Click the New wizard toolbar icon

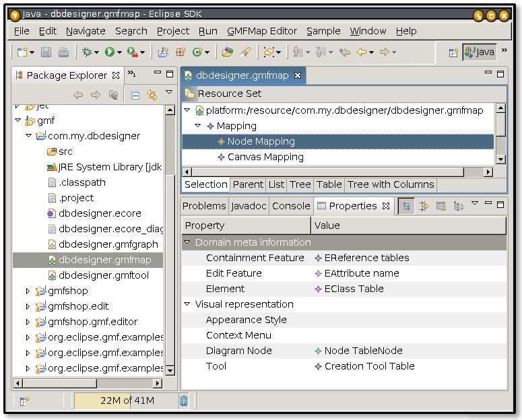click(x=22, y=52)
